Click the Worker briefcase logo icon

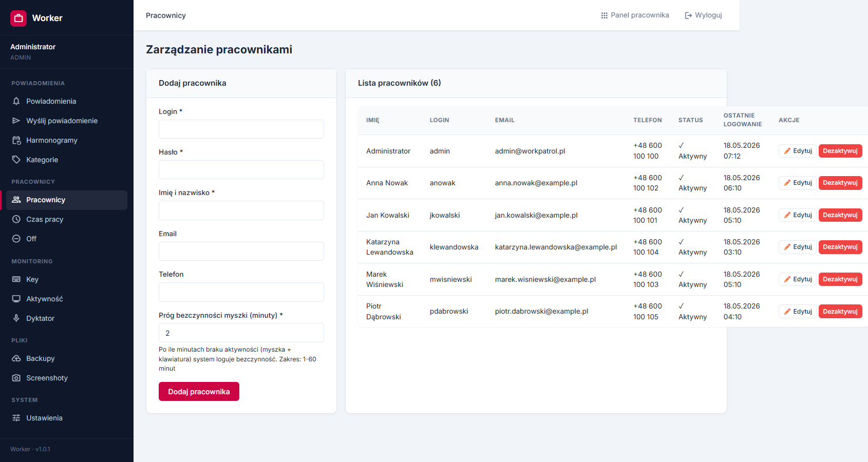18,18
